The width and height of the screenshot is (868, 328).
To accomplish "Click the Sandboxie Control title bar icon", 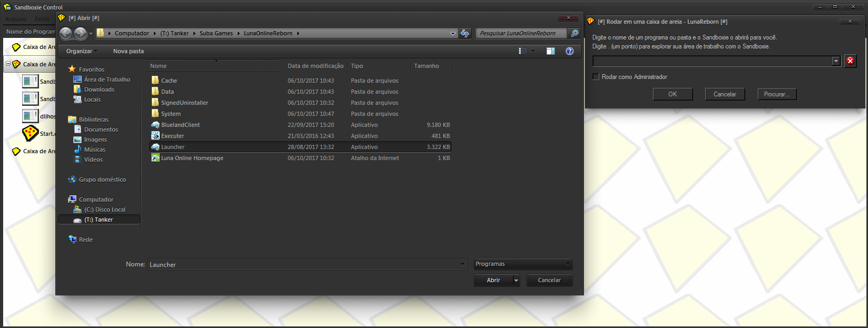I will (7, 7).
